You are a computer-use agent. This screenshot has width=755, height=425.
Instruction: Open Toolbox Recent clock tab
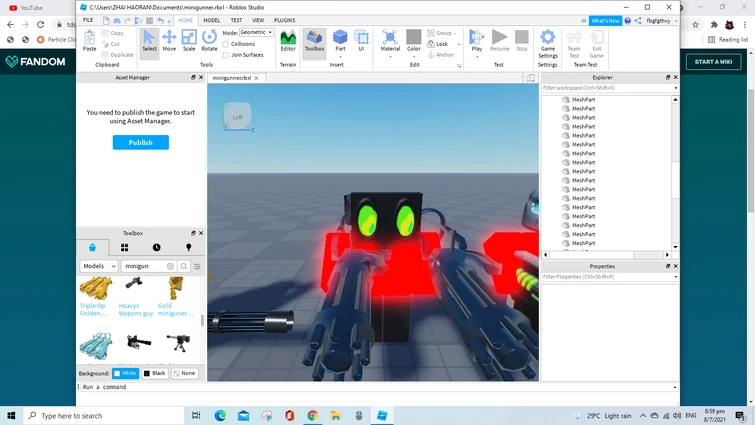[156, 247]
